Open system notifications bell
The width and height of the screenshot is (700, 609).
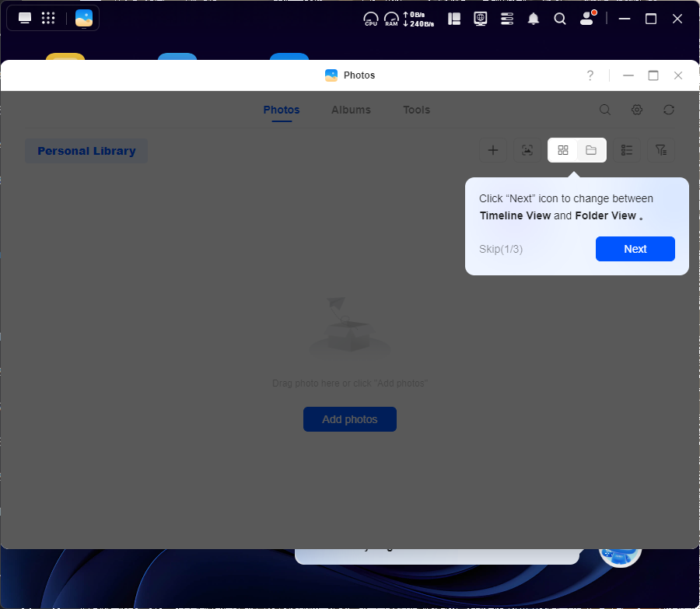pyautogui.click(x=534, y=19)
